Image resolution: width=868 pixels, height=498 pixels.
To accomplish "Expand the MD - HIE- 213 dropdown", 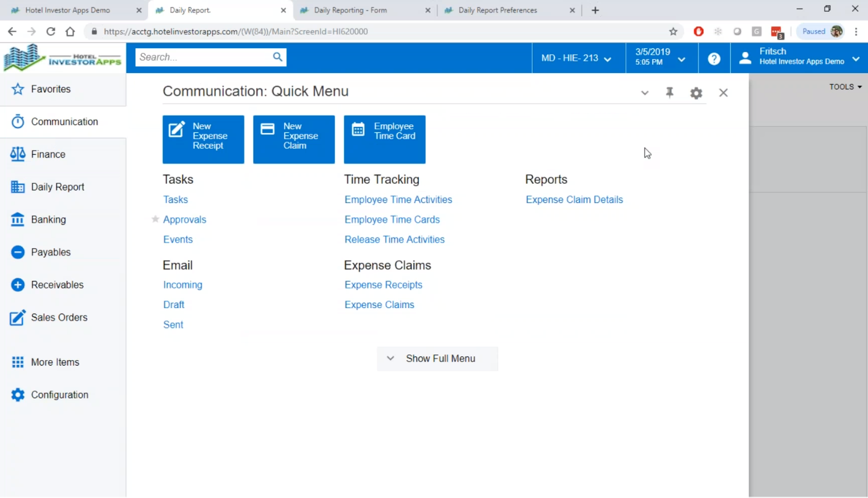I will 575,58.
